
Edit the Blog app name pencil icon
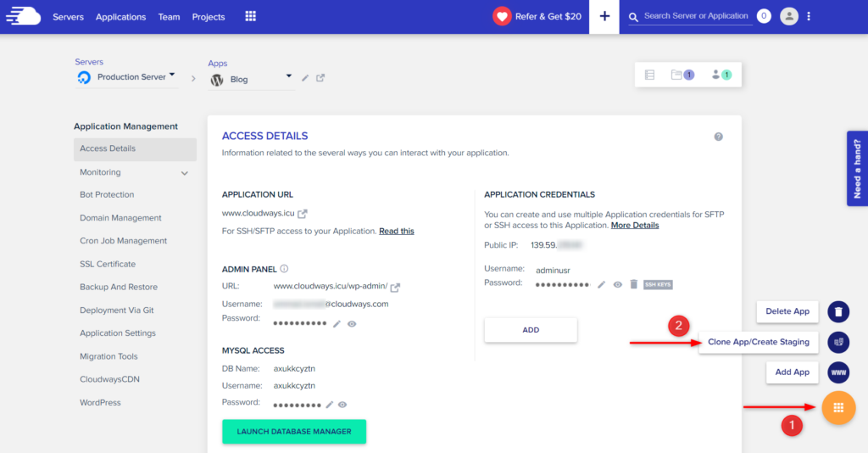(306, 78)
